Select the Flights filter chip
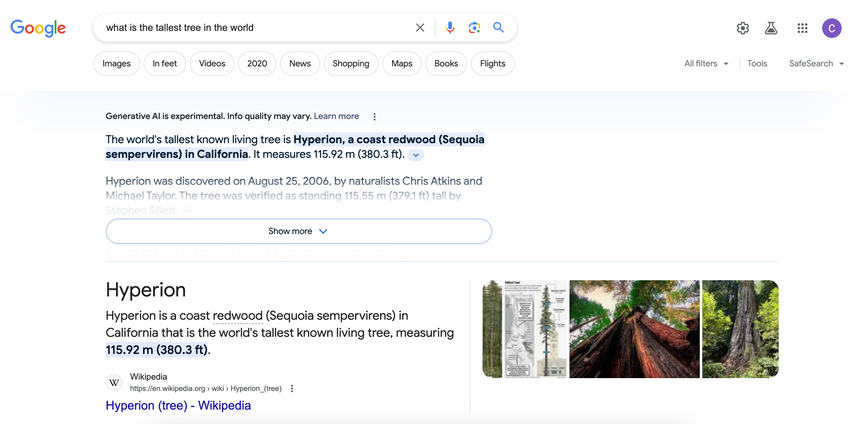 492,64
